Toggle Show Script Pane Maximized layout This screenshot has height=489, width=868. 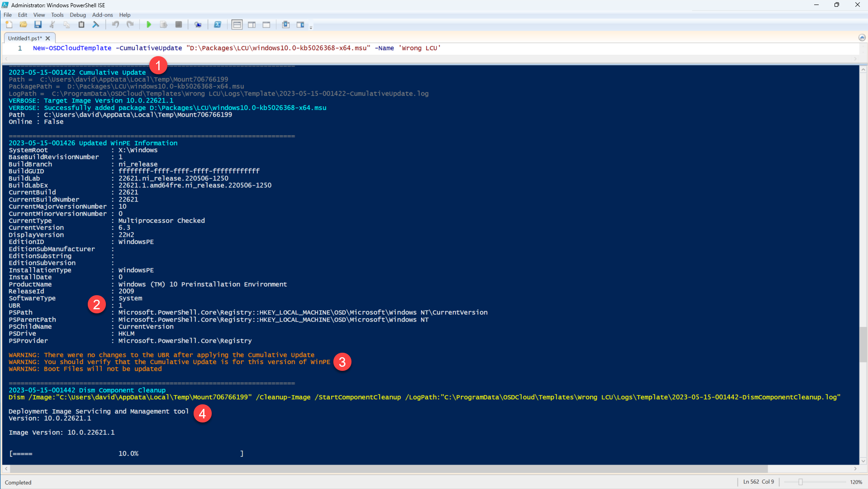click(266, 25)
